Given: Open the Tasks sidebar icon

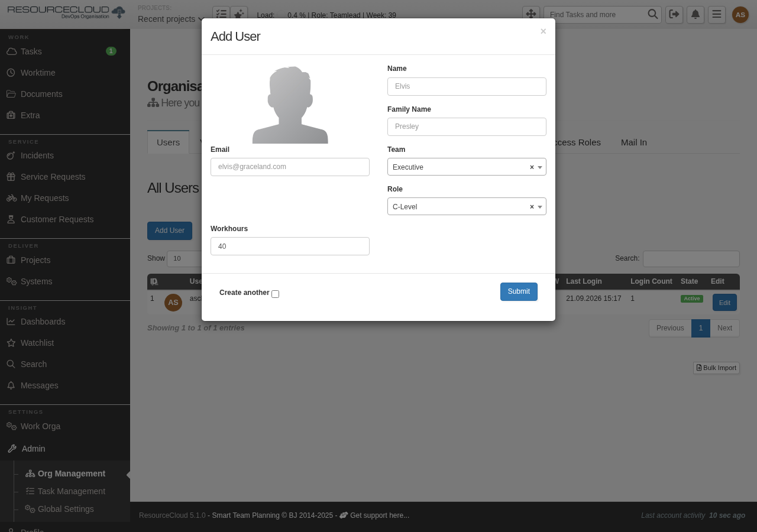Looking at the screenshot, I should [x=11, y=51].
